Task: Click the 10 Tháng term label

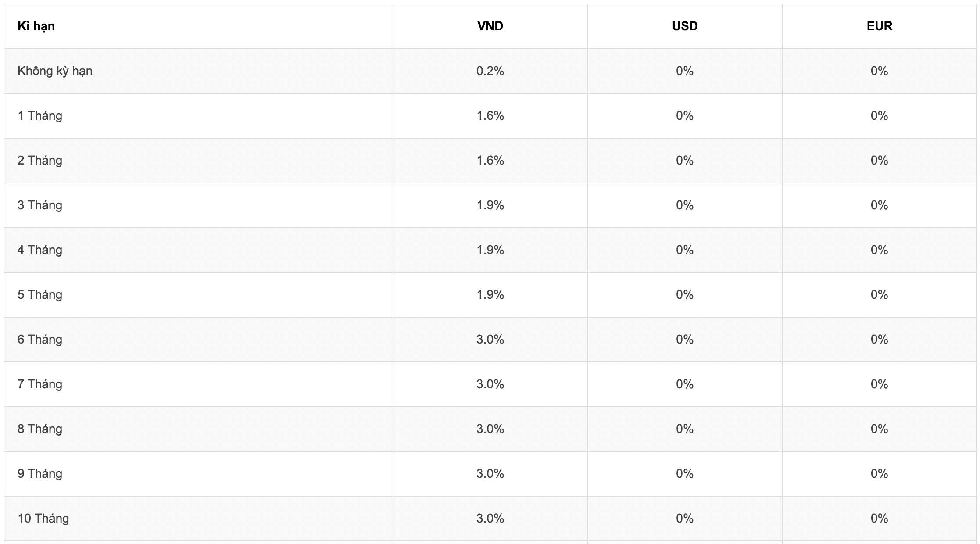Action: pyautogui.click(x=43, y=519)
